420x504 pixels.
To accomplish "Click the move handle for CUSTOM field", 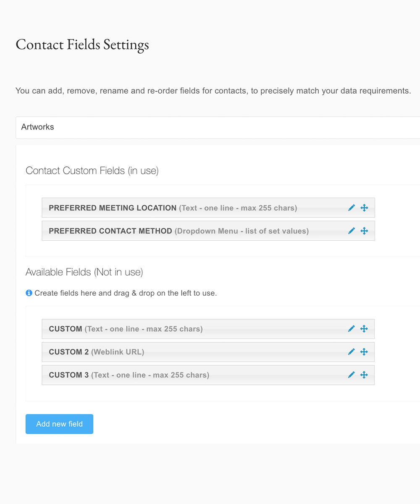I will [364, 329].
